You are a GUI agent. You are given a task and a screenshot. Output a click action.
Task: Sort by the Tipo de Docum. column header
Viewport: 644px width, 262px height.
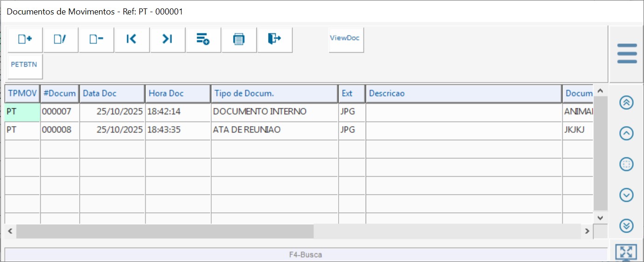tap(274, 93)
